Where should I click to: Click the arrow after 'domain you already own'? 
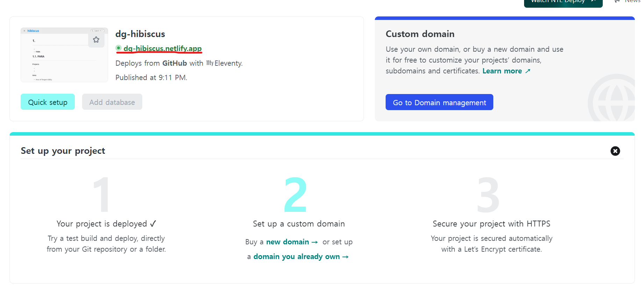click(345, 257)
